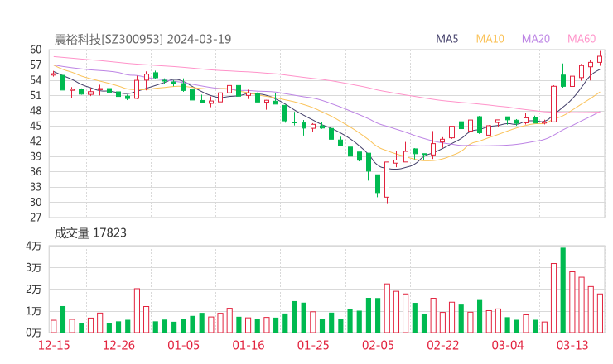Viewport: 613px width, 364px height.
Task: Click the MA10 legend label
Action: [490, 39]
